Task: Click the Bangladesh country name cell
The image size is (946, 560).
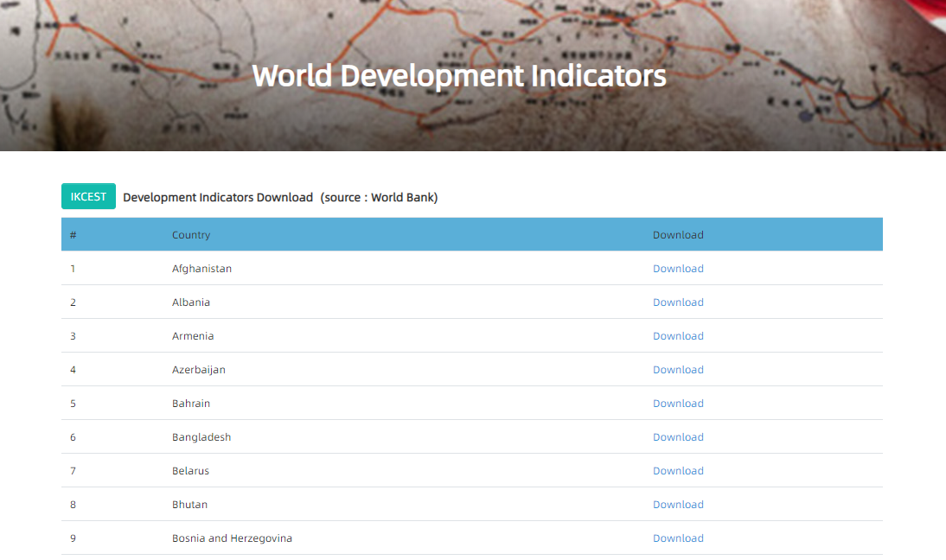Action: pos(201,437)
